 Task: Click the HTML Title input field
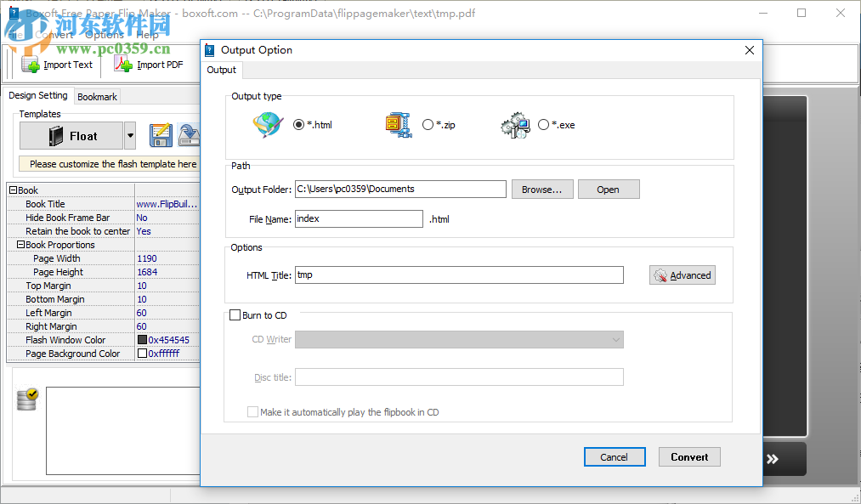[x=459, y=275]
